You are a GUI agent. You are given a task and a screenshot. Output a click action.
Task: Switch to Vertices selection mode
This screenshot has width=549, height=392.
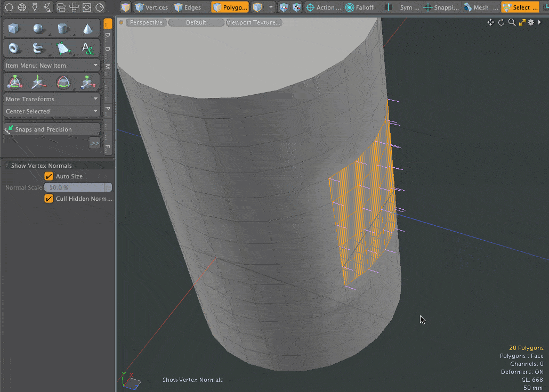(151, 7)
